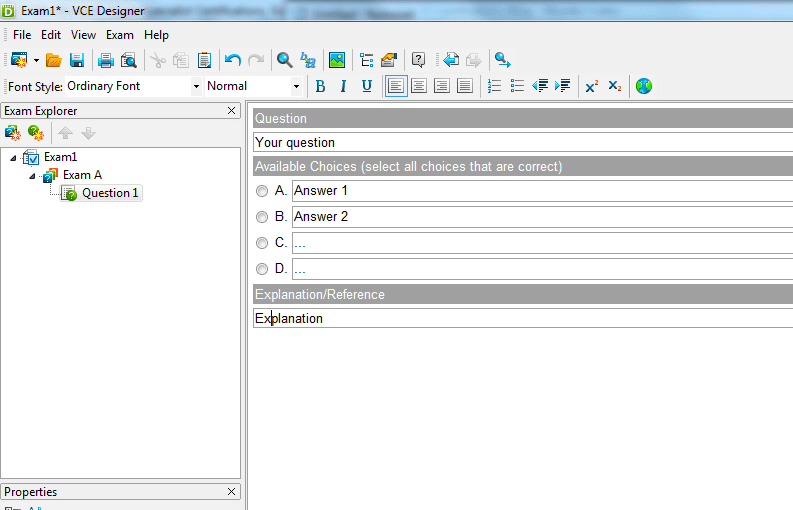Mark choice D as correct
The image size is (793, 510).
coord(262,269)
